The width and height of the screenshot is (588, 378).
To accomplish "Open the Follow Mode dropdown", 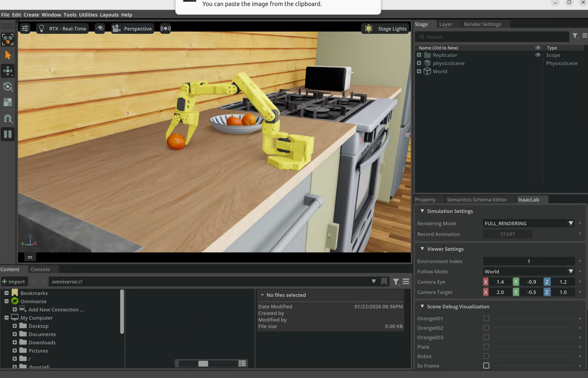I will coord(529,271).
